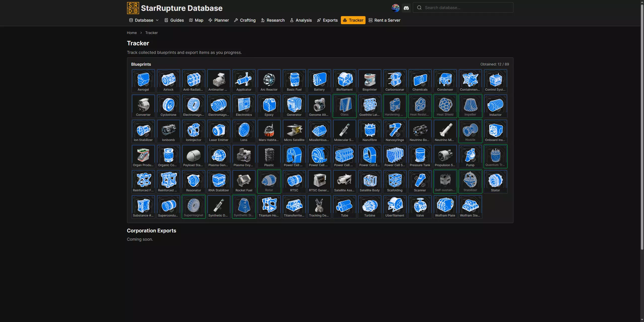The image size is (644, 322).
Task: Click the Home breadcrumb link
Action: 132,33
